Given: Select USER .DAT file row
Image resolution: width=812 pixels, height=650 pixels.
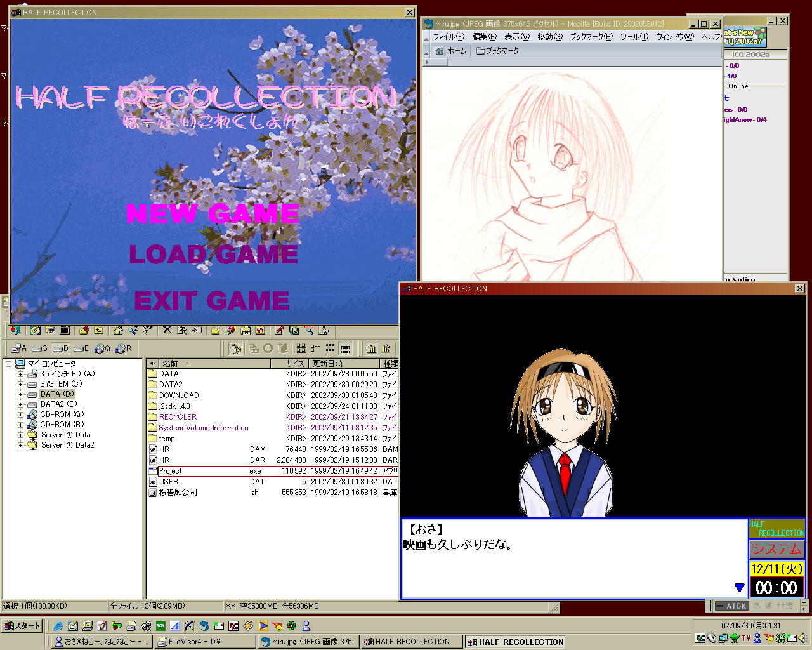Looking at the screenshot, I should pos(273,482).
